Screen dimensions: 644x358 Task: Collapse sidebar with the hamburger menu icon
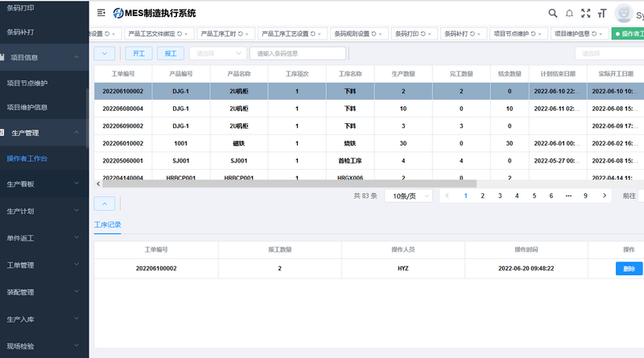[x=101, y=13]
